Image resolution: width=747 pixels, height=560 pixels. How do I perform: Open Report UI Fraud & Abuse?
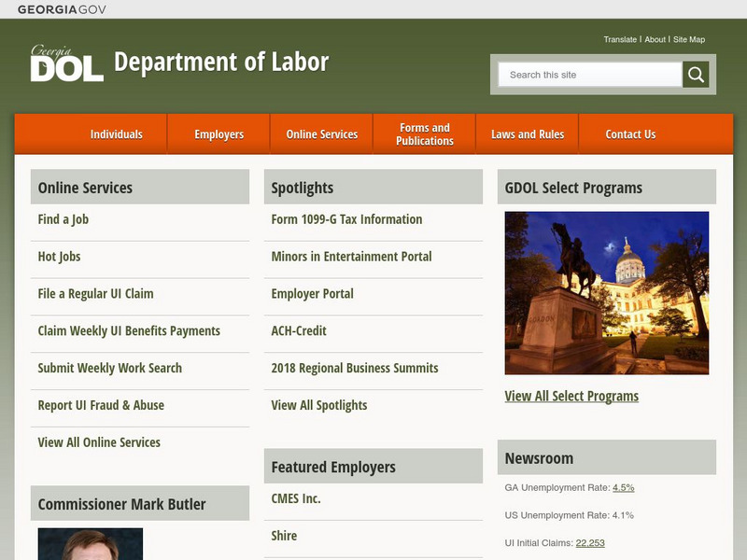[99, 405]
